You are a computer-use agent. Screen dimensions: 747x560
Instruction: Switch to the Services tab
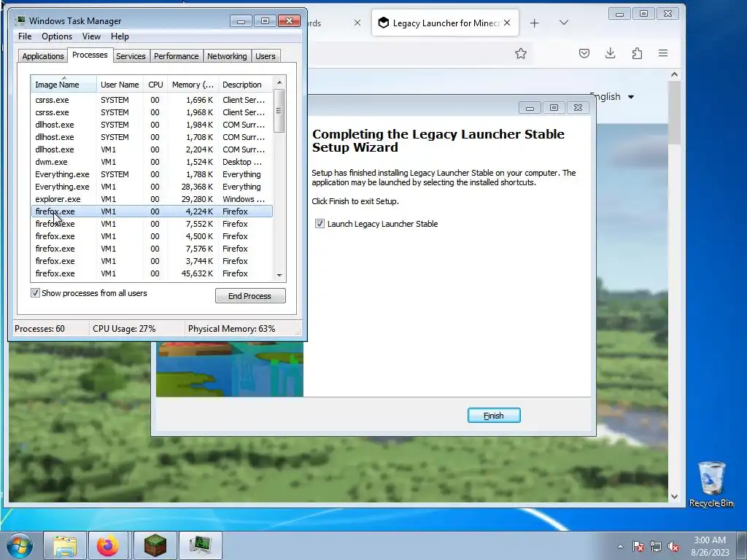click(131, 56)
